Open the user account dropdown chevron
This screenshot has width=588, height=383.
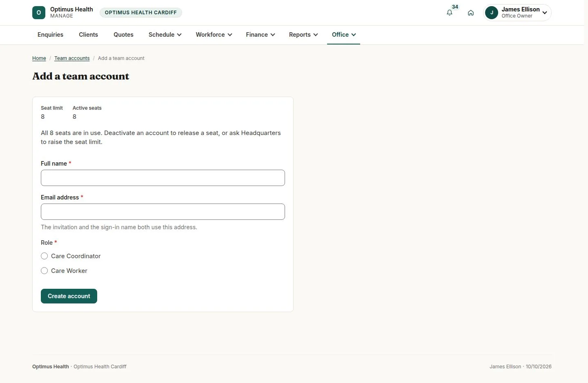(x=545, y=13)
